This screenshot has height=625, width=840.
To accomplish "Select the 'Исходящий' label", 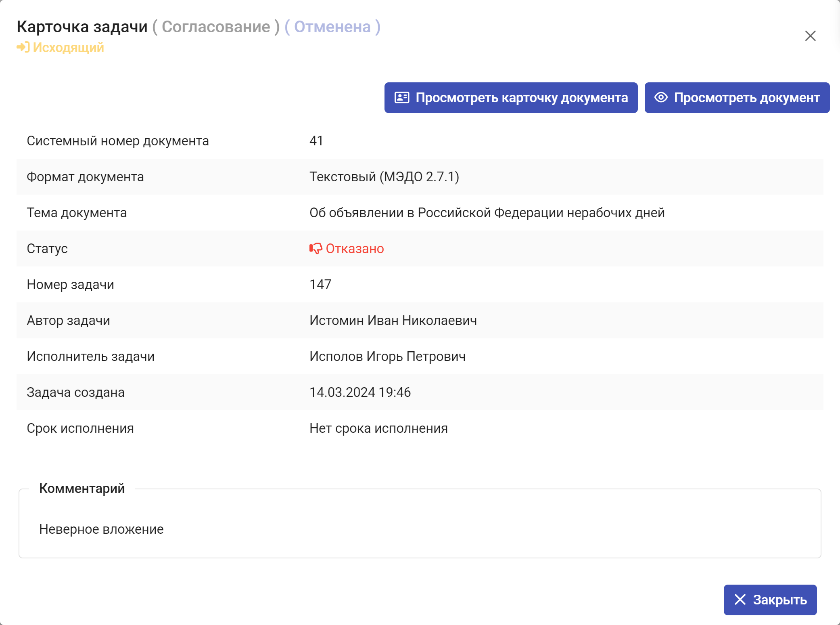I will click(68, 48).
